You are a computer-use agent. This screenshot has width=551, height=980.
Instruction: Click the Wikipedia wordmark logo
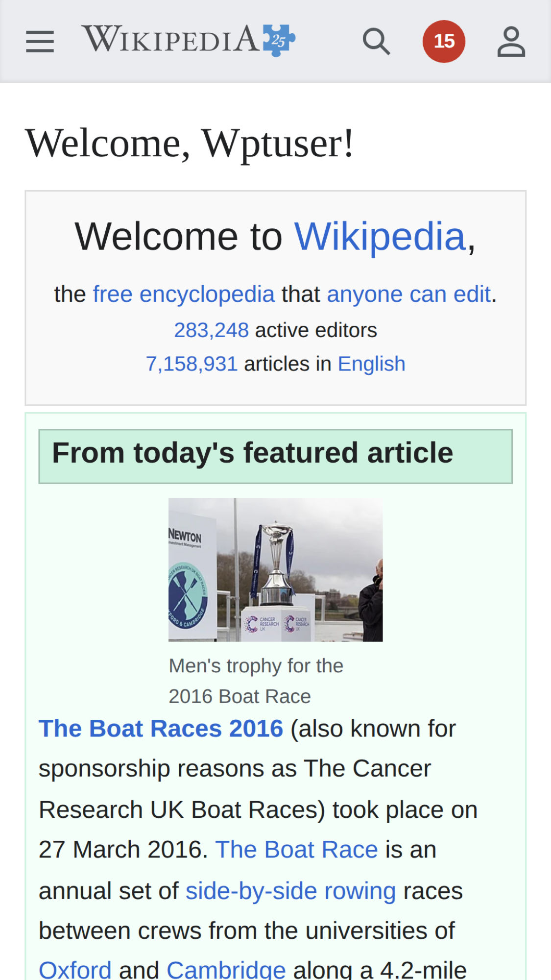point(170,39)
